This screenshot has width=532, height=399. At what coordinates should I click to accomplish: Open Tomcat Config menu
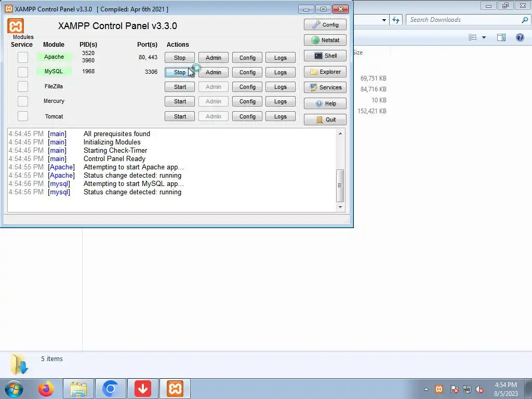(247, 116)
